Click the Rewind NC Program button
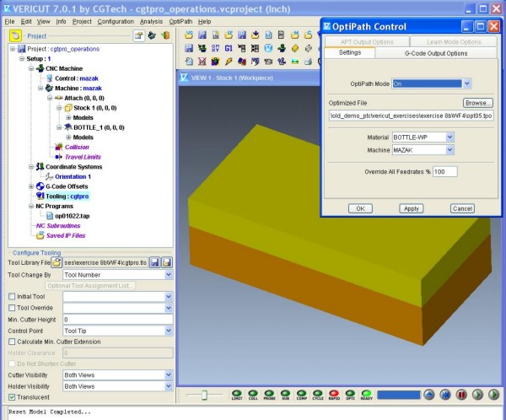This screenshot has height=420, width=506. 445,395
